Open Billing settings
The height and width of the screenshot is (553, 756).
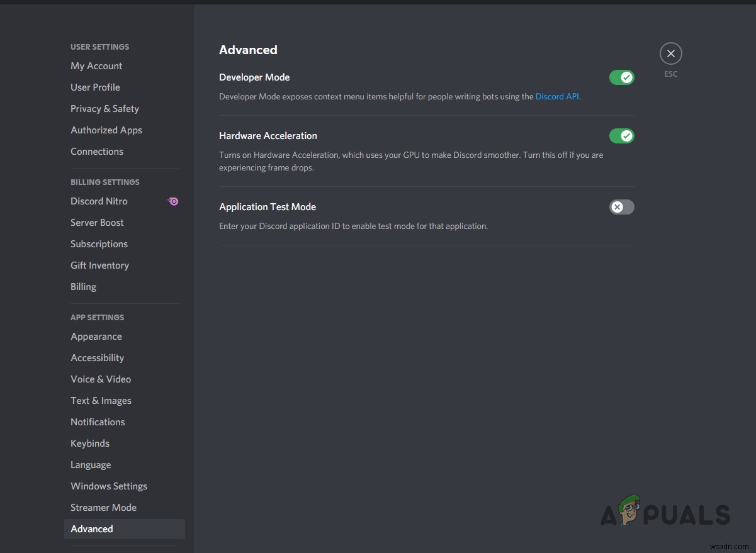click(83, 286)
